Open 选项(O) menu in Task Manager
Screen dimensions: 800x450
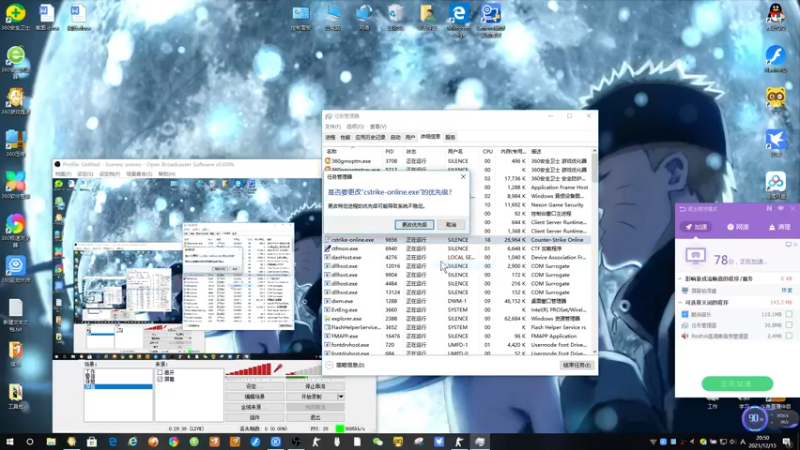click(x=355, y=127)
